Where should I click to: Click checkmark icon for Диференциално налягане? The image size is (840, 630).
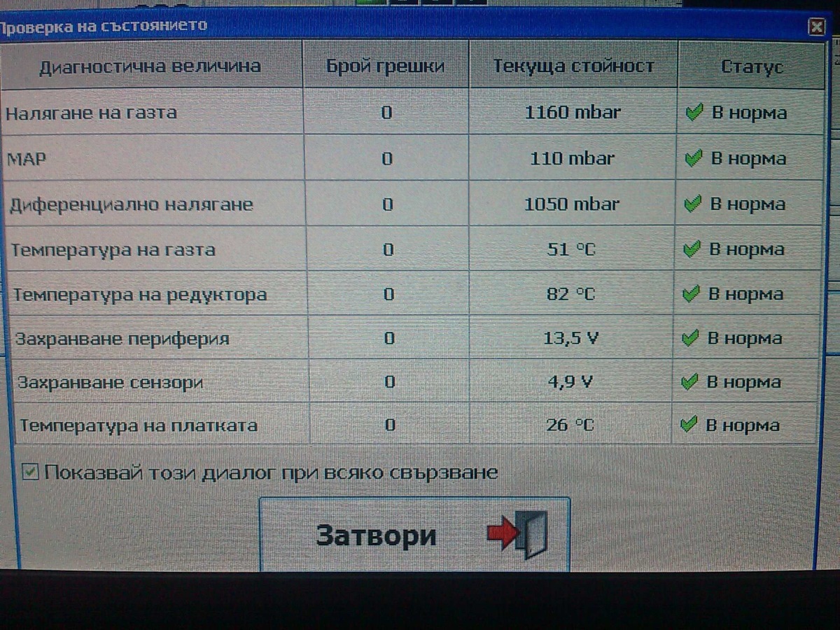[692, 204]
